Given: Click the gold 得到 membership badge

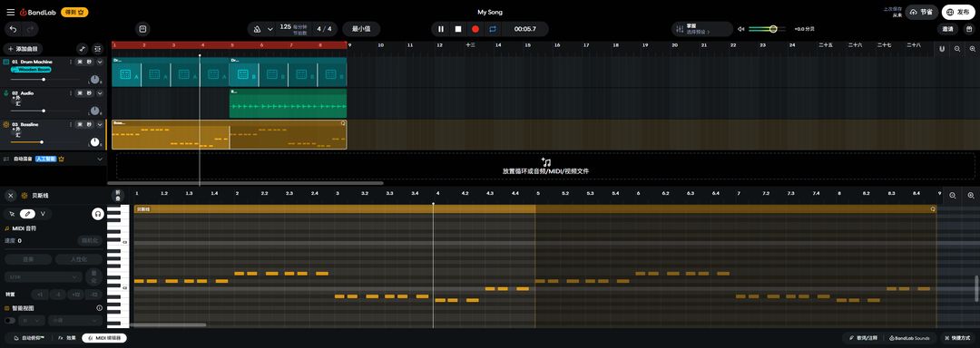Looking at the screenshot, I should point(74,12).
